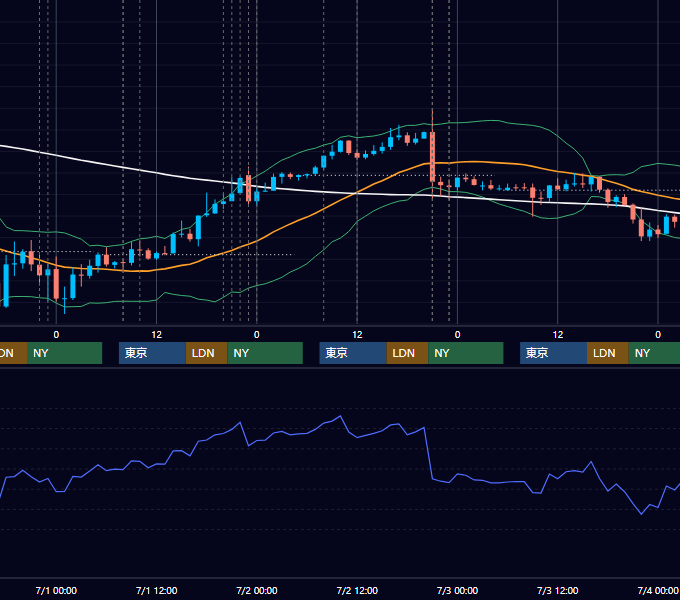Viewport: 680px width, 600px height.
Task: Select the NY session block ending past 7/1 00:00
Action: pyautogui.click(x=64, y=353)
